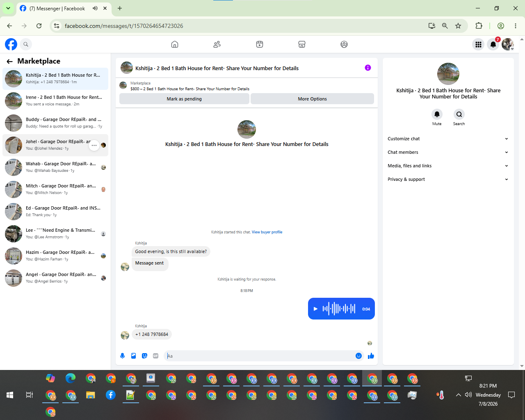Image resolution: width=525 pixels, height=420 pixels.
Task: Open the Ed Garage Door Repair conversation
Action: [x=55, y=211]
